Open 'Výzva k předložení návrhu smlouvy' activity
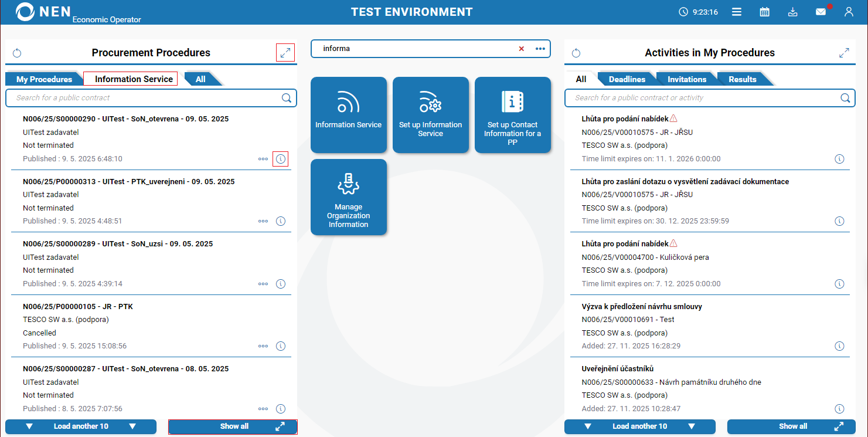This screenshot has height=437, width=868. tap(642, 307)
